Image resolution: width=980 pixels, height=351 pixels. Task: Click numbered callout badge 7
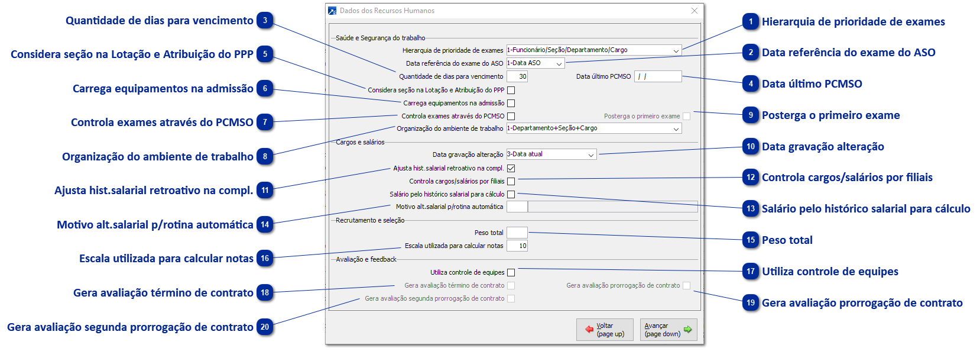(265, 123)
